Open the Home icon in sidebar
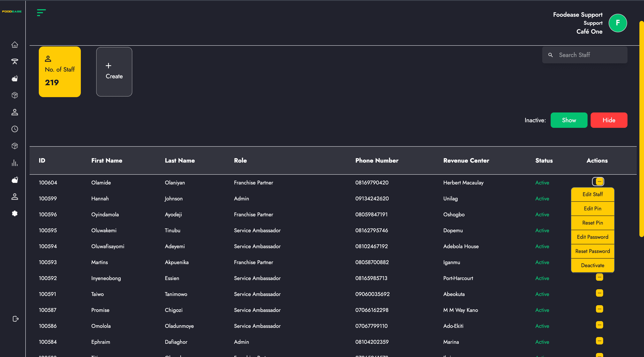The height and width of the screenshot is (357, 644). click(15, 45)
